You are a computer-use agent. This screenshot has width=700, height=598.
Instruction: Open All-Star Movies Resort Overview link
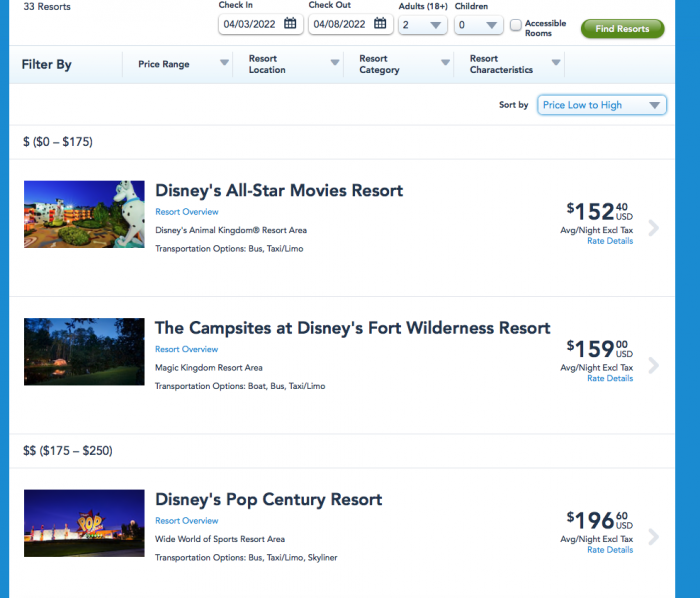[186, 212]
